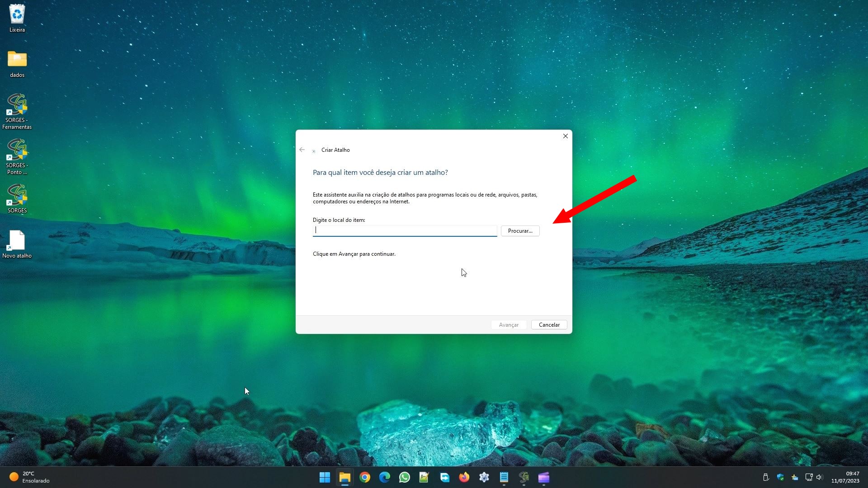The height and width of the screenshot is (488, 868).
Task: Open File Explorer from taskbar
Action: 344,477
